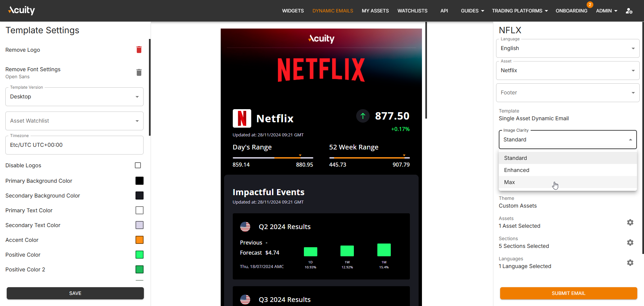Go to the Widgets page
Viewport: 644px width, 306px height.
293,11
